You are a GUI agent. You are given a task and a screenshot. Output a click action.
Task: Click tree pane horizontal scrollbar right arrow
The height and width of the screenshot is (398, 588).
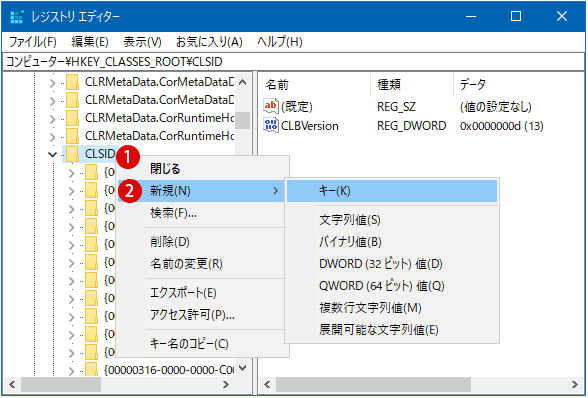coord(226,384)
